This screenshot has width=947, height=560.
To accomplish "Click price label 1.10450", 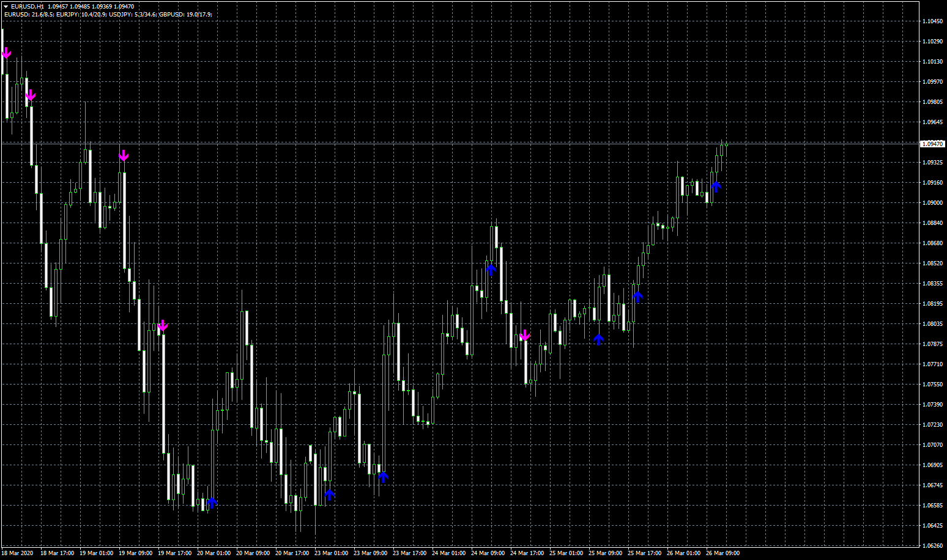I will pyautogui.click(x=932, y=21).
